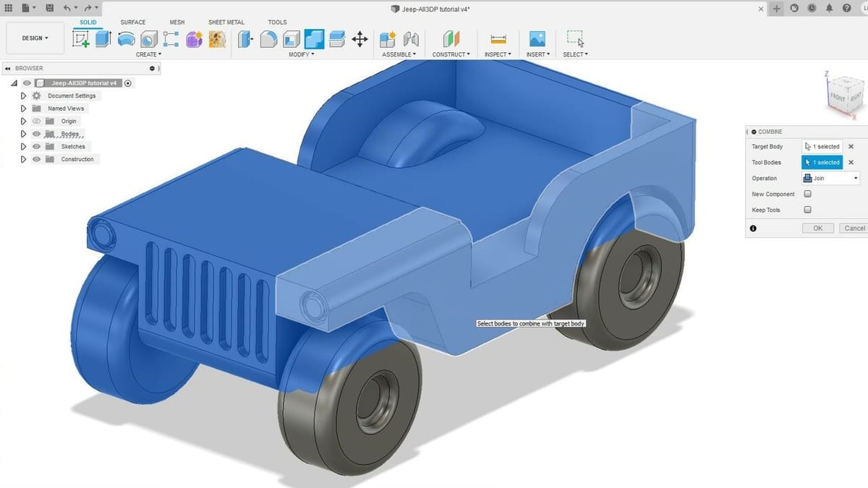This screenshot has width=868, height=488.
Task: Click the info icon in Combine dialog
Action: click(753, 228)
